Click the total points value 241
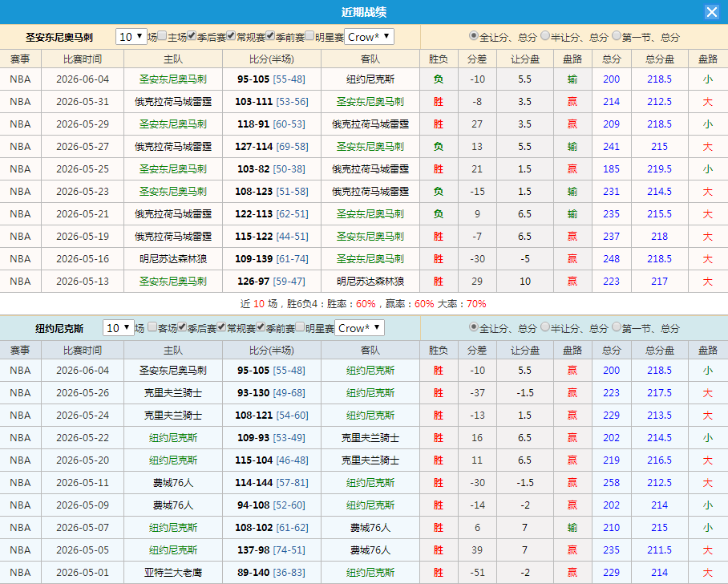The width and height of the screenshot is (728, 584). (612, 146)
